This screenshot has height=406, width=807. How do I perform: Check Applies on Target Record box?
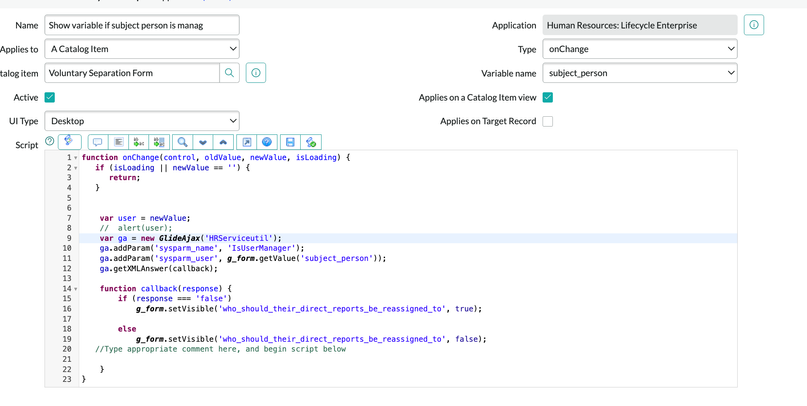(548, 121)
